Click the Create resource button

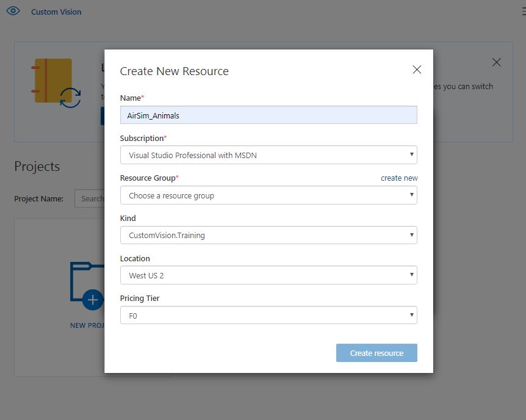tap(376, 353)
